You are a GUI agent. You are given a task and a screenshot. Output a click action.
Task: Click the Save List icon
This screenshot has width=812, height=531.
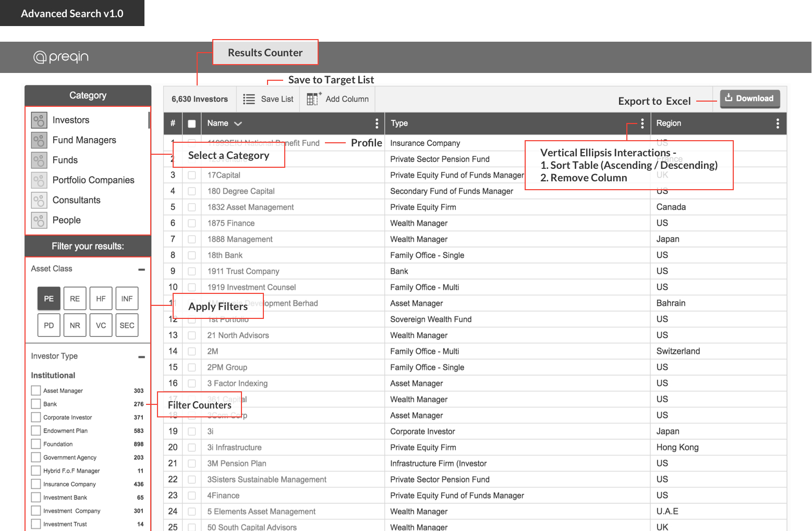(249, 99)
